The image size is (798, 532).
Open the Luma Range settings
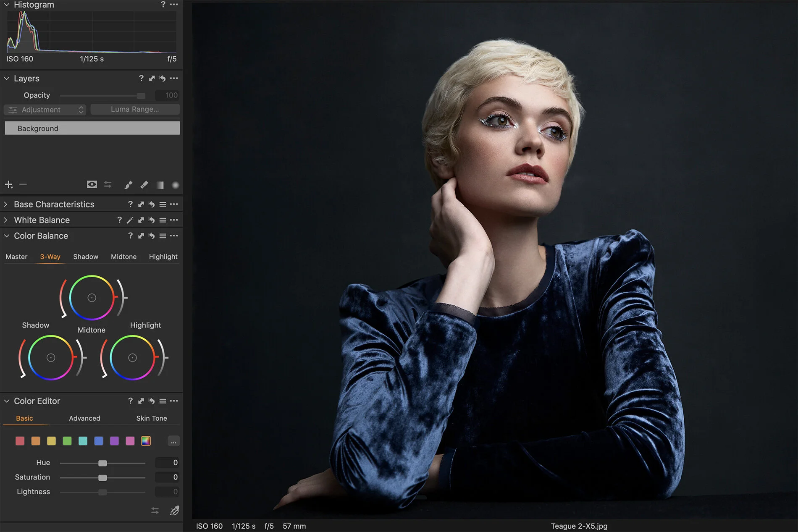click(x=135, y=109)
